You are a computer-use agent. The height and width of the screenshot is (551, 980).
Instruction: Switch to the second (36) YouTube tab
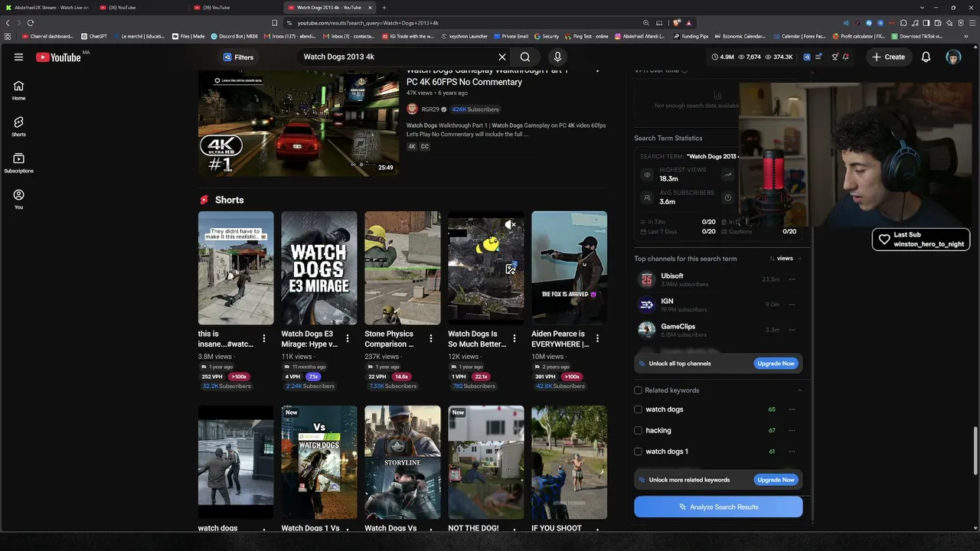coord(142,8)
